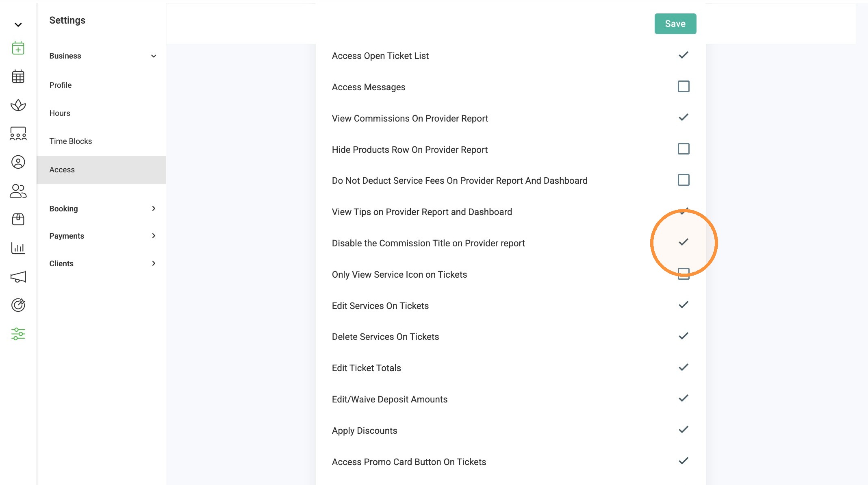Viewport: 868px width, 485px height.
Task: Check Do Not Deduct Service Fees checkbox
Action: [x=684, y=180]
